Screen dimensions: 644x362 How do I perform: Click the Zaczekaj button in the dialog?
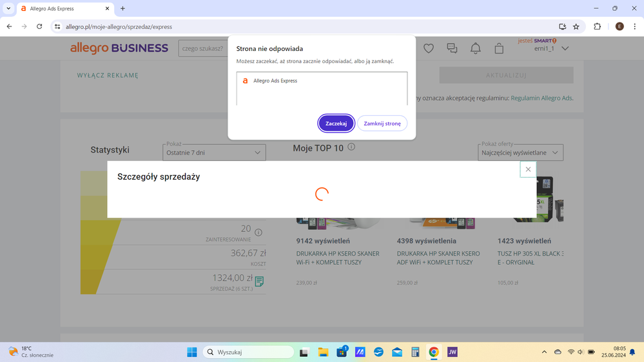(x=336, y=124)
